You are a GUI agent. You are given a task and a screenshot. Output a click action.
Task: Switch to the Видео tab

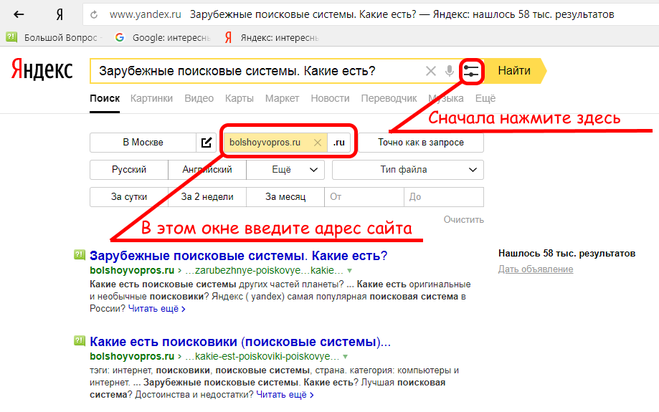coord(199,98)
